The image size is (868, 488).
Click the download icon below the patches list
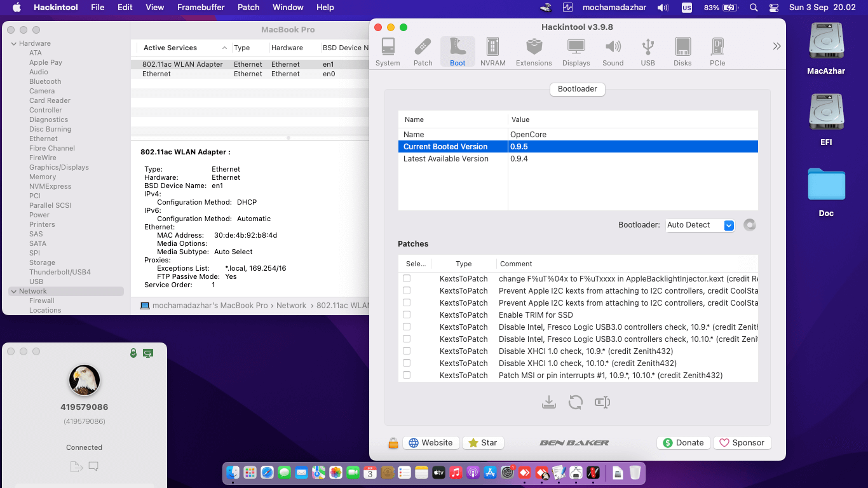click(549, 402)
